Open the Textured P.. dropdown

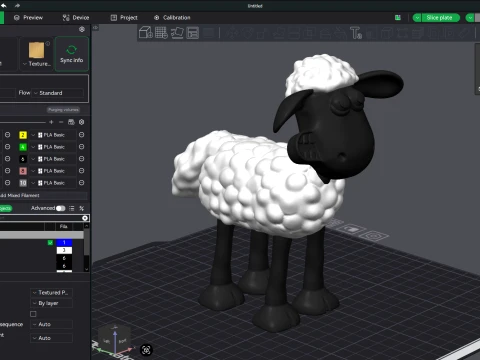click(51, 293)
